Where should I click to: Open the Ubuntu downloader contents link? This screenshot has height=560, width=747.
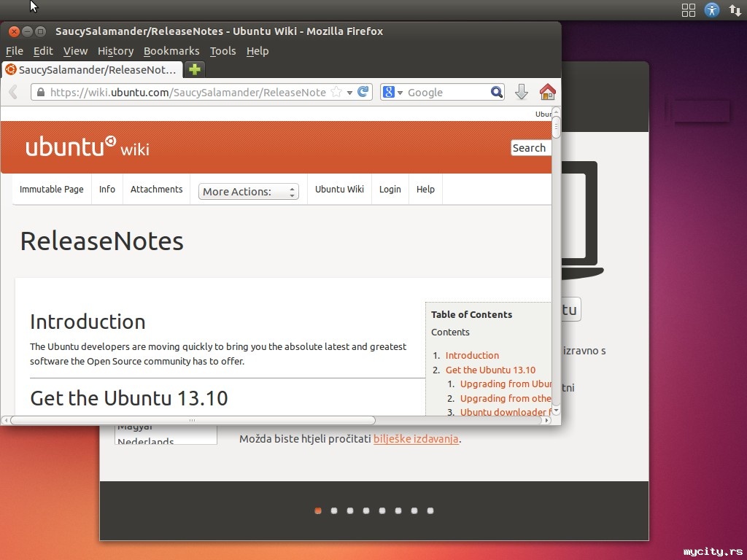(506, 412)
